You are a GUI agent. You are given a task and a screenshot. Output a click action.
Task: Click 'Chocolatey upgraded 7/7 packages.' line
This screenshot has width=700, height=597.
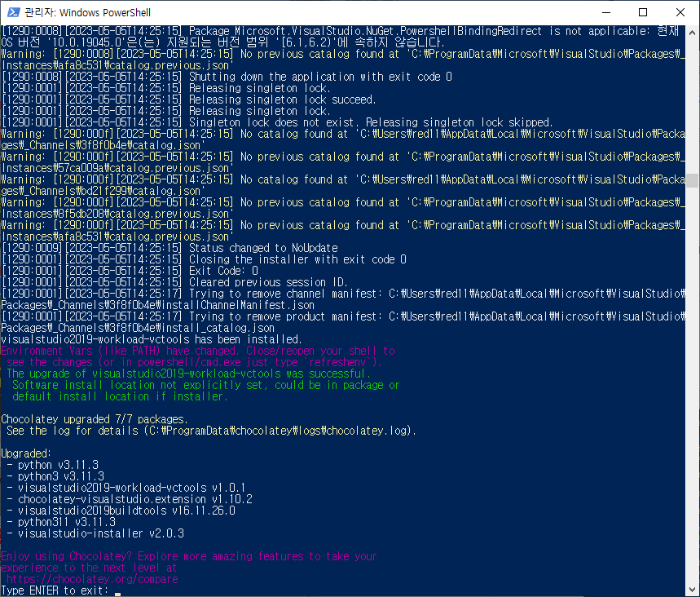click(95, 419)
